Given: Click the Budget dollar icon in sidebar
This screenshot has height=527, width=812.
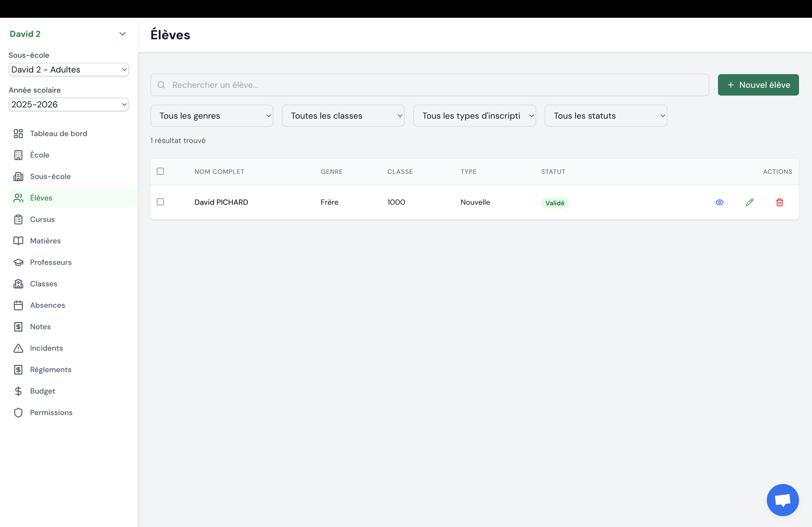Looking at the screenshot, I should tap(18, 391).
